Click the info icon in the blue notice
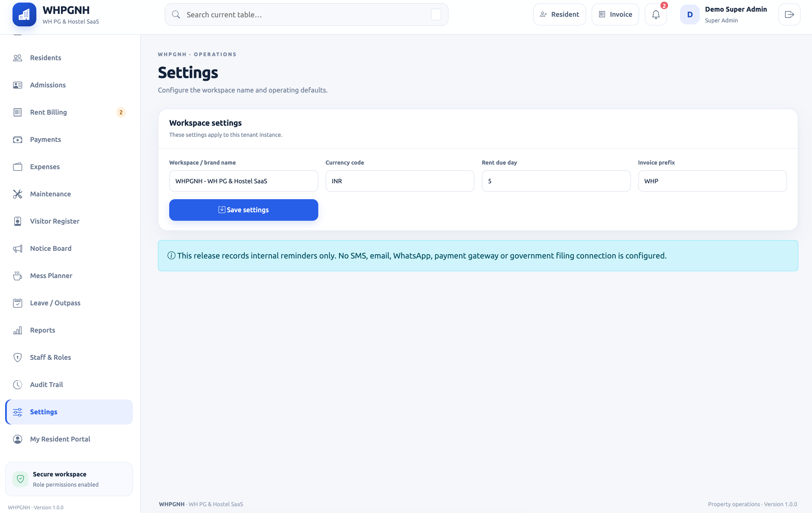 coord(171,255)
